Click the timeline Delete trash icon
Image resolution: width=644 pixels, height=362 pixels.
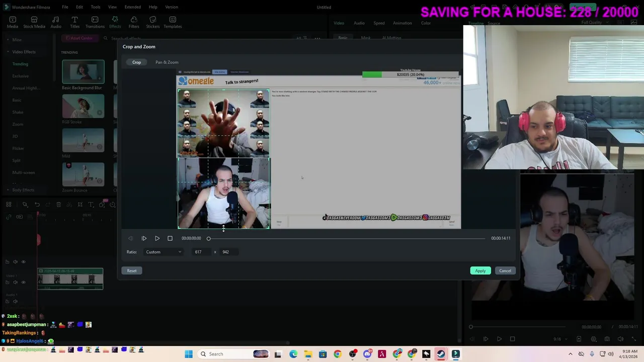[58, 205]
